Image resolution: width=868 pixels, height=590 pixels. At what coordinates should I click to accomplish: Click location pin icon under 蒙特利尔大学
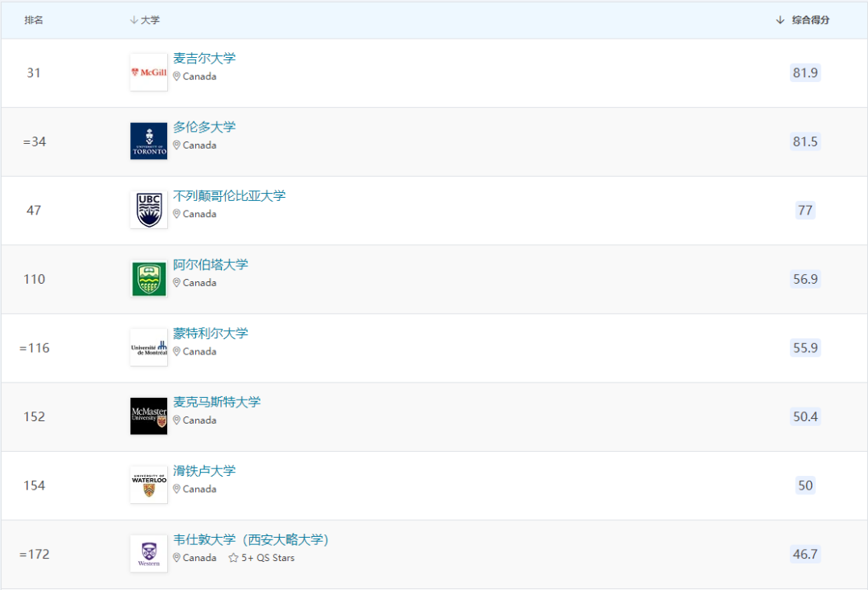click(177, 351)
